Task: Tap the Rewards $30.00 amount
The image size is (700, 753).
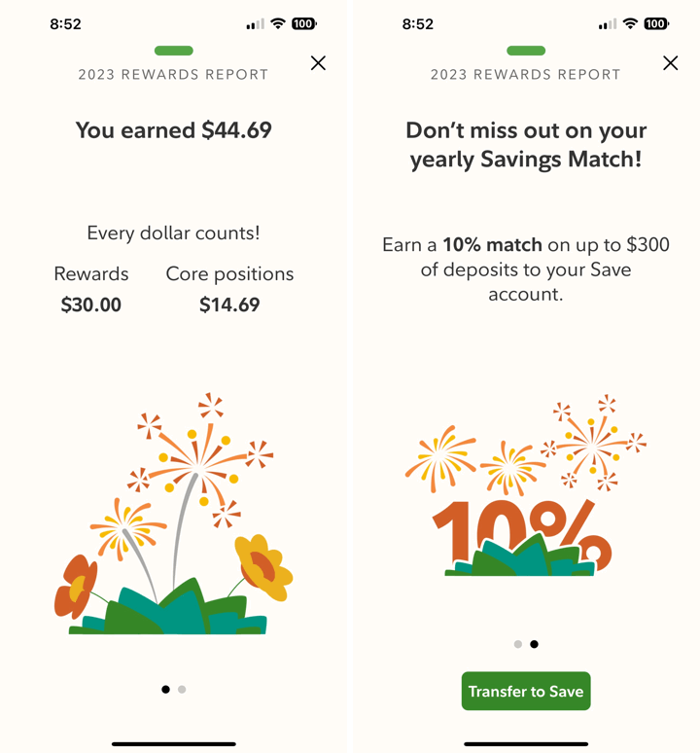Action: point(91,305)
